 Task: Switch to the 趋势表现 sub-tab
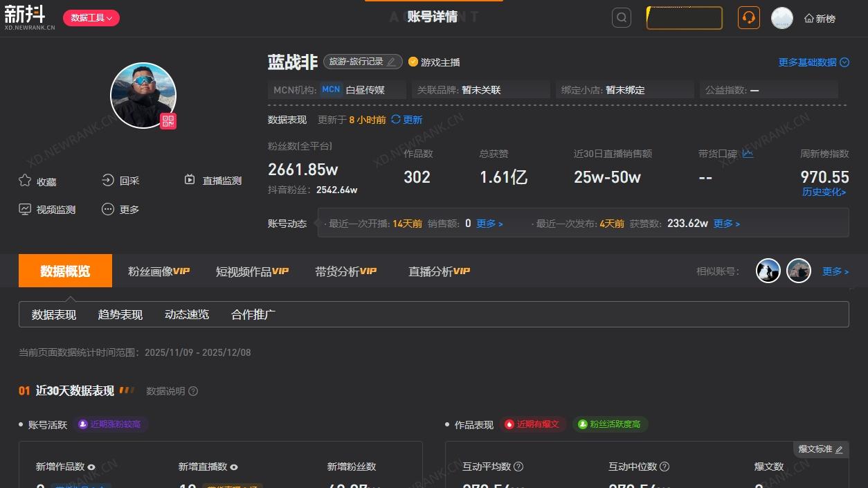(x=120, y=314)
